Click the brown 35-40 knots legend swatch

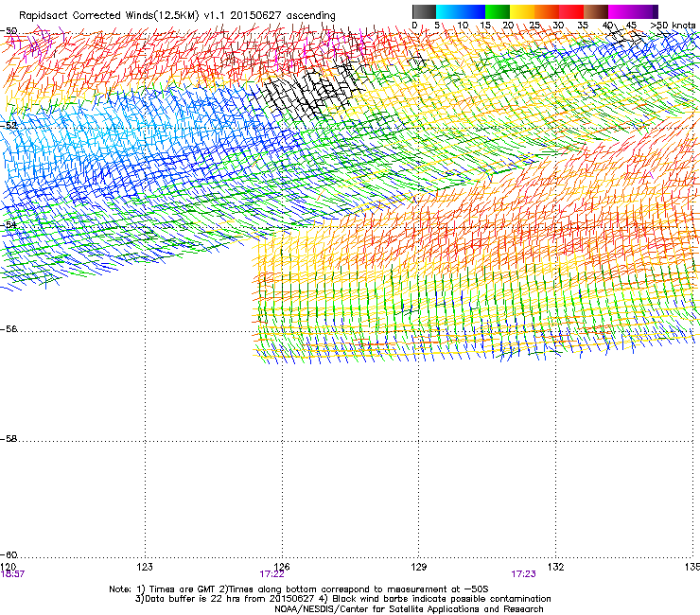tap(596, 11)
